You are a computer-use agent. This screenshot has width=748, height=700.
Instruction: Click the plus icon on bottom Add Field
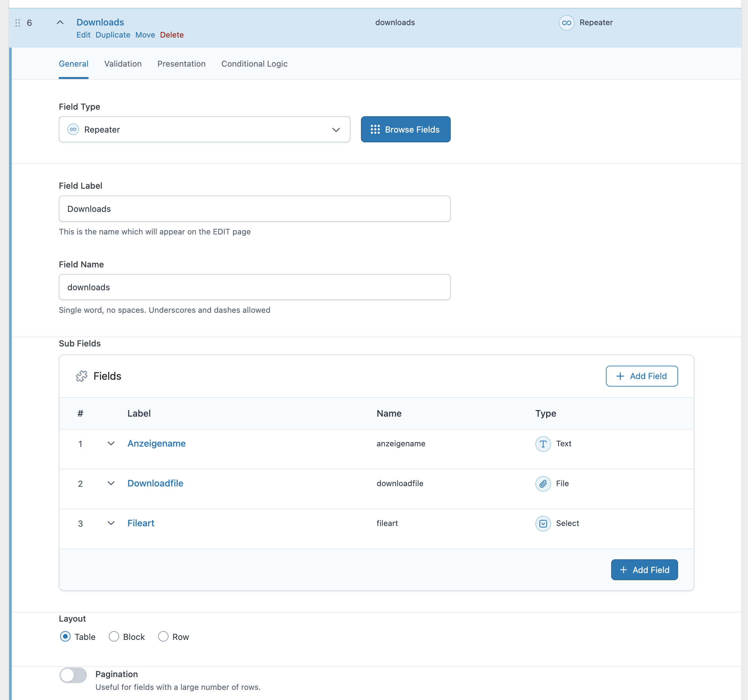pos(623,570)
